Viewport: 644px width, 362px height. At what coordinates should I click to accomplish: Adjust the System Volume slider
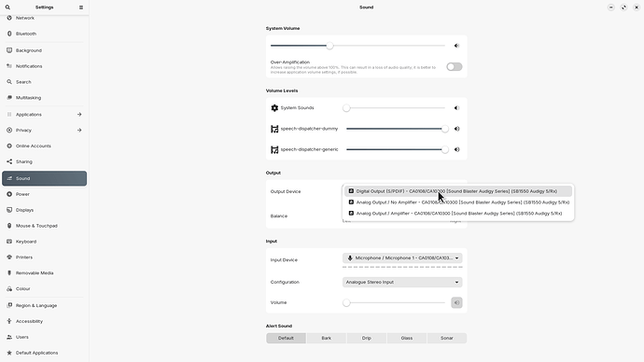[x=357, y=46]
